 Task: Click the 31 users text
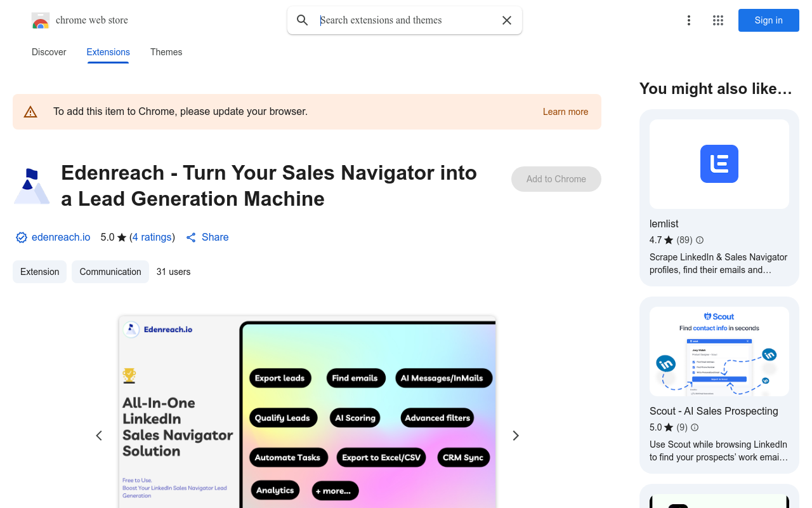pos(173,272)
